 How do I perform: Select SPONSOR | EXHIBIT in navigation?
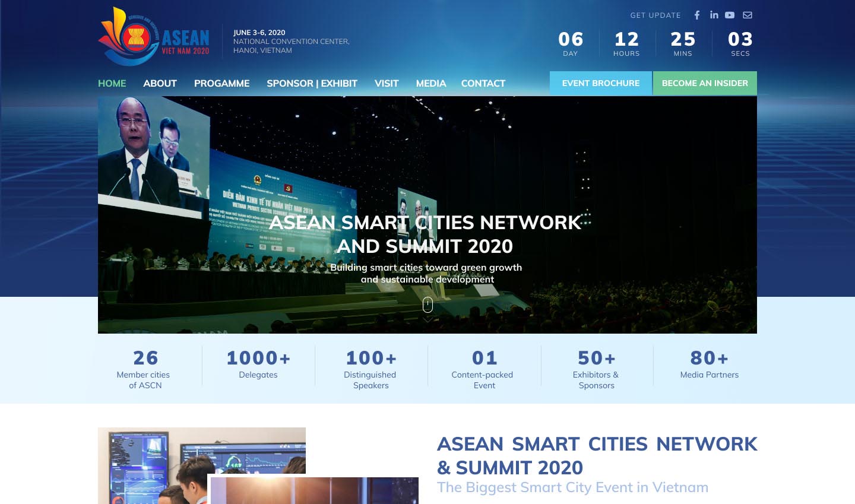(312, 84)
